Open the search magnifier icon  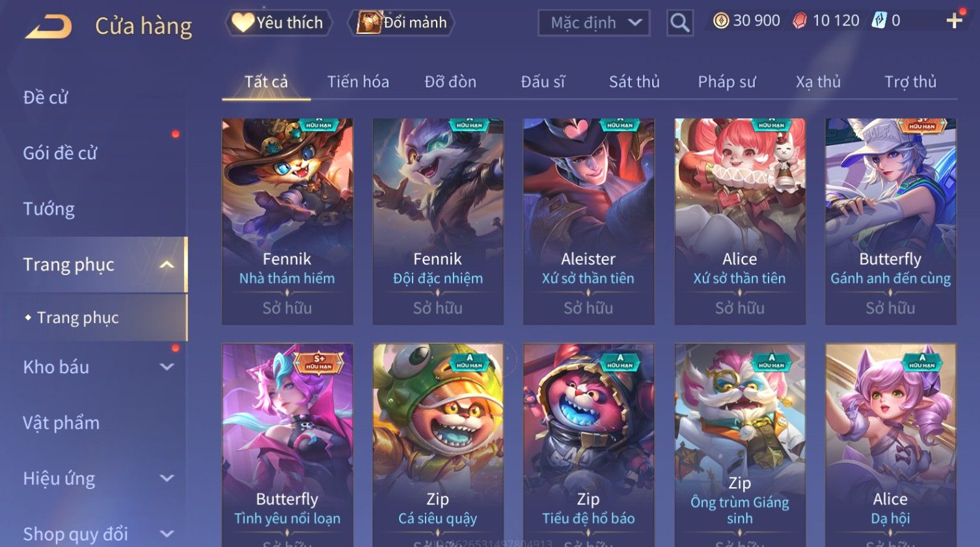(x=679, y=23)
